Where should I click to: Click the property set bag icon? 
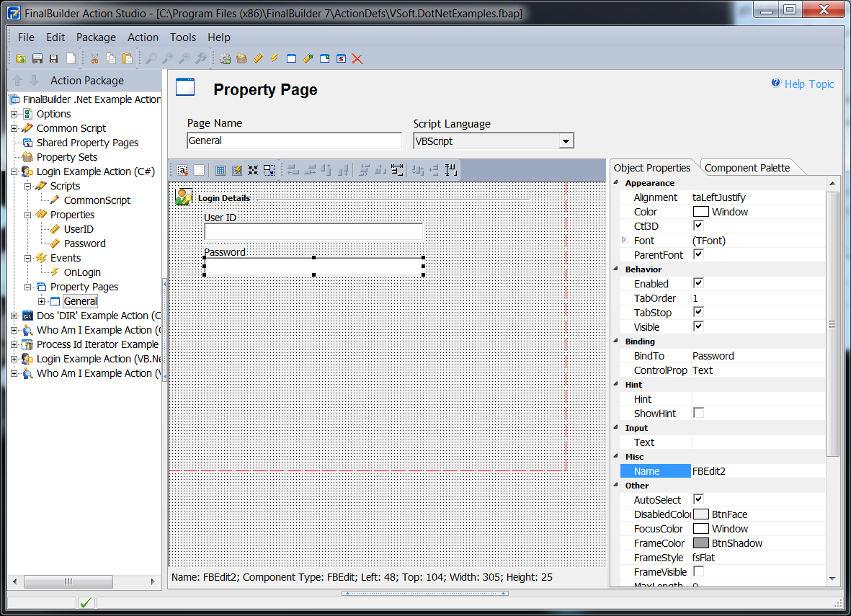(241, 58)
